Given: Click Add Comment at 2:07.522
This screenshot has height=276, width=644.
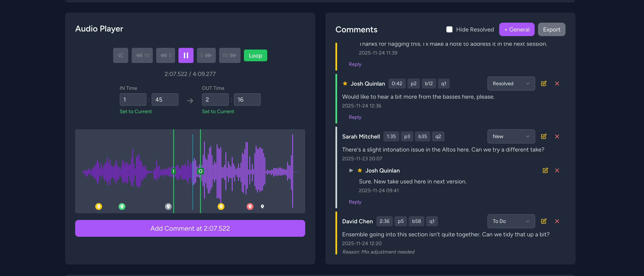Looking at the screenshot, I should click(x=190, y=228).
